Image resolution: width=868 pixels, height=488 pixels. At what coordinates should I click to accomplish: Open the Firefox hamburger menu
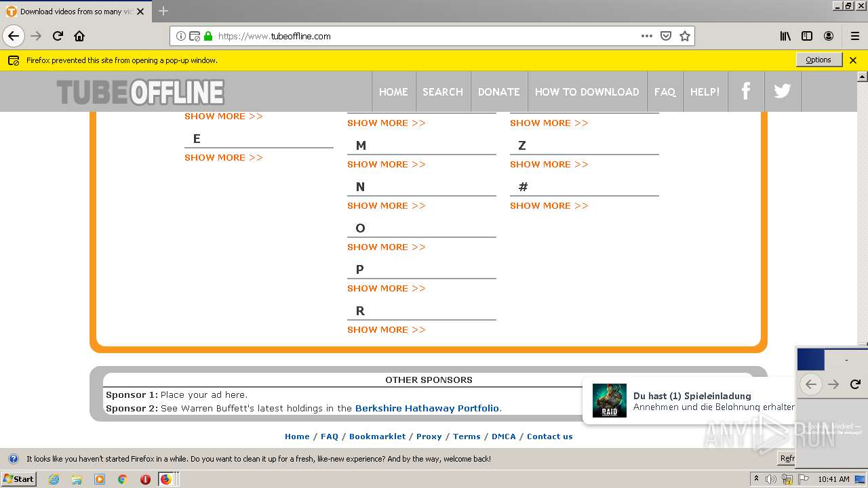(855, 36)
